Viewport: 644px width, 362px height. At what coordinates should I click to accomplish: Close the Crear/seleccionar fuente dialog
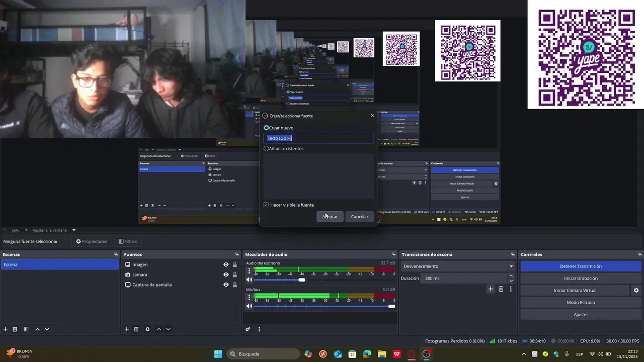pyautogui.click(x=372, y=116)
